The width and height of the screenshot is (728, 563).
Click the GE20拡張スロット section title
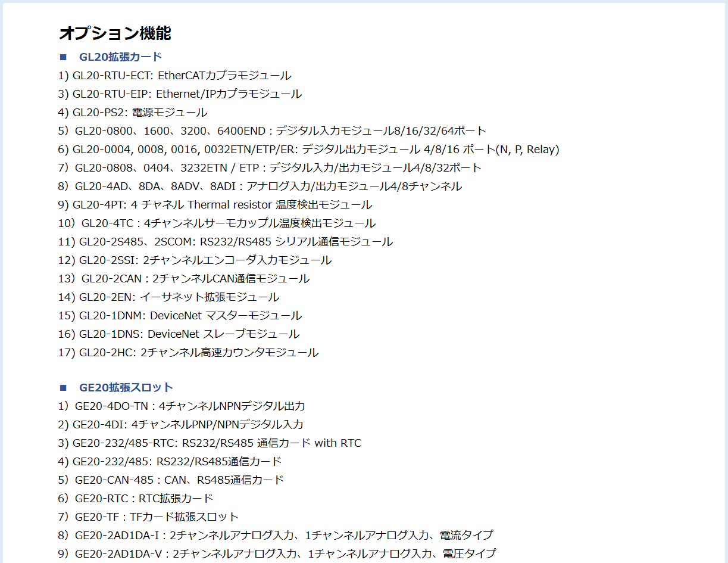126,388
